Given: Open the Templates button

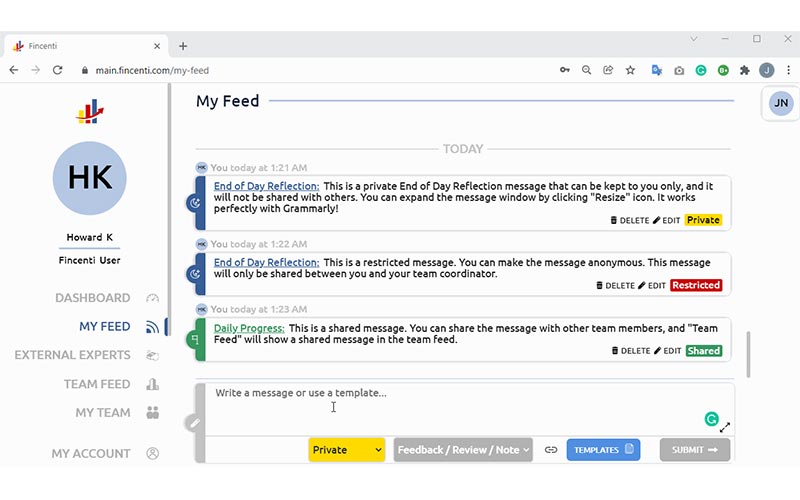Looking at the screenshot, I should (604, 450).
